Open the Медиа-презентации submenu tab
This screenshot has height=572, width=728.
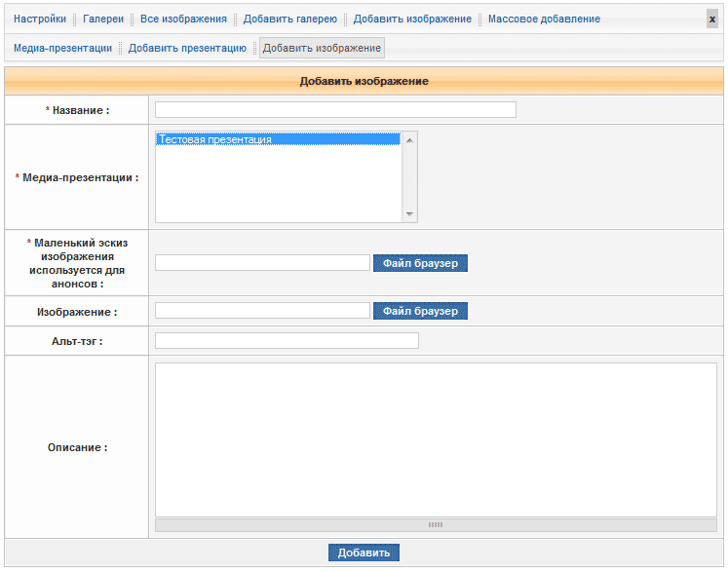pos(62,48)
